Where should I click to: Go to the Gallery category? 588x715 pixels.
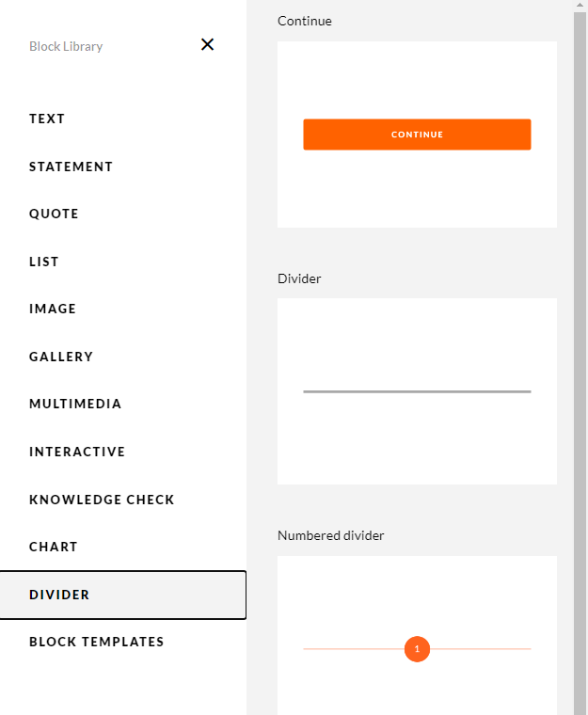[x=61, y=357]
